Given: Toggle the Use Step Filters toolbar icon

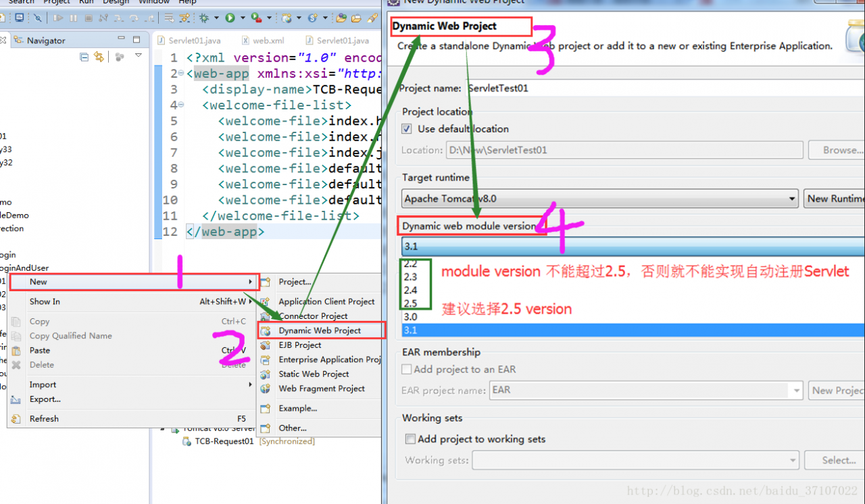Looking at the screenshot, I should pyautogui.click(x=184, y=18).
